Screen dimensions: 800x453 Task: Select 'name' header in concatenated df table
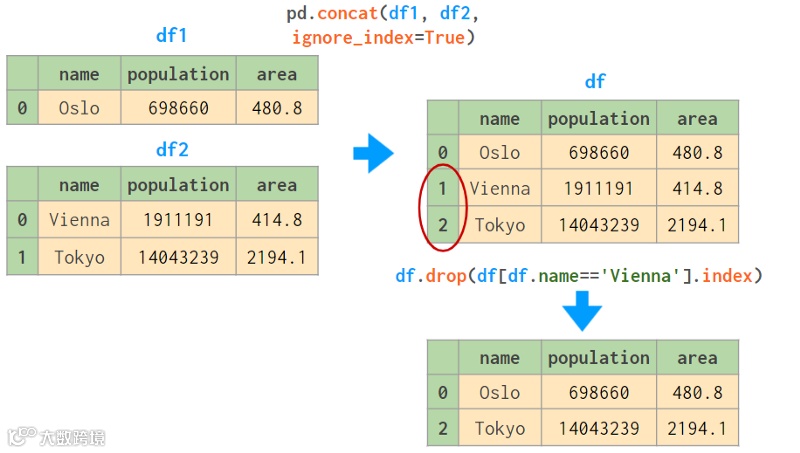499,118
